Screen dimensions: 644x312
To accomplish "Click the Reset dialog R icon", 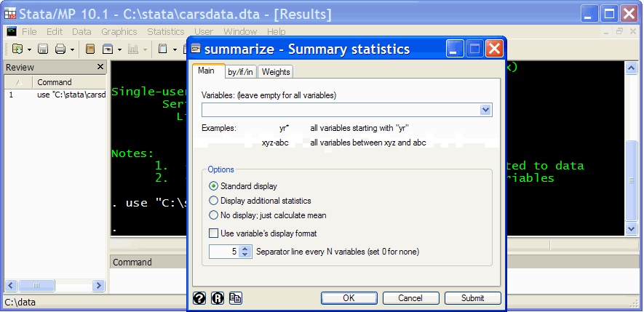I will (x=218, y=298).
